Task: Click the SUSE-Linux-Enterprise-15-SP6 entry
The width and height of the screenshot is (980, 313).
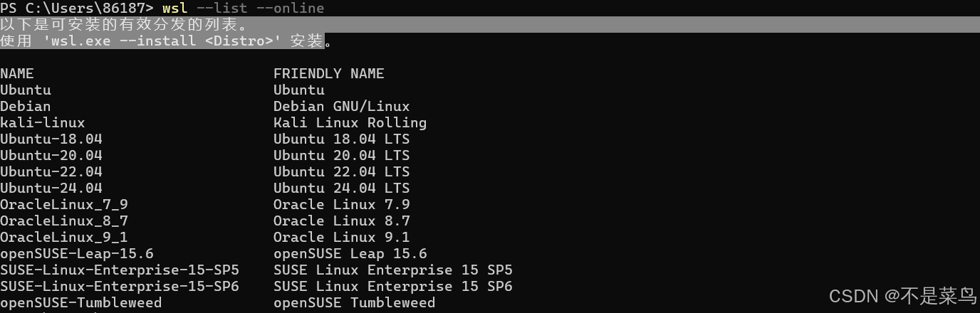Action: [120, 286]
